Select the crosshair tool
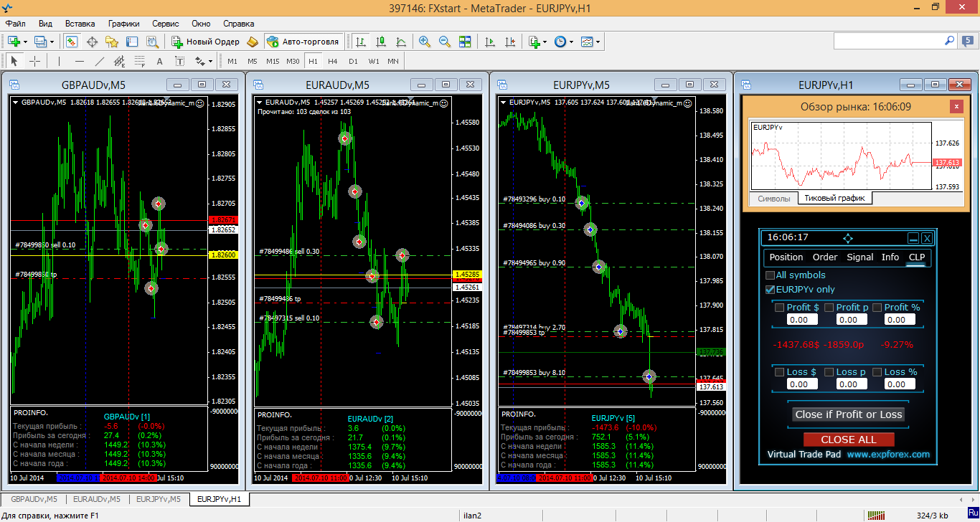 pos(34,61)
